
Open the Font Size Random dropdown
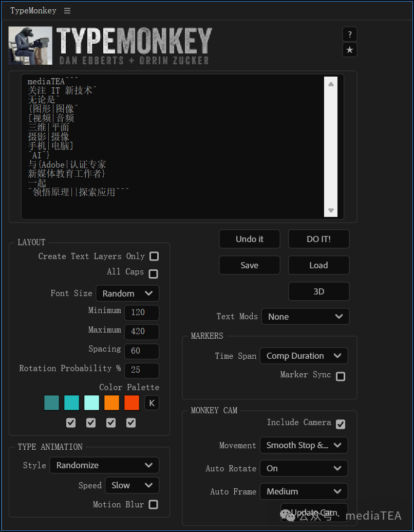click(x=127, y=293)
